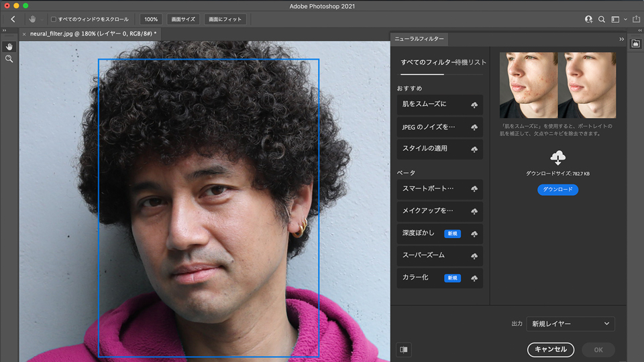Switch to すべてのフィルター tab

[422, 62]
